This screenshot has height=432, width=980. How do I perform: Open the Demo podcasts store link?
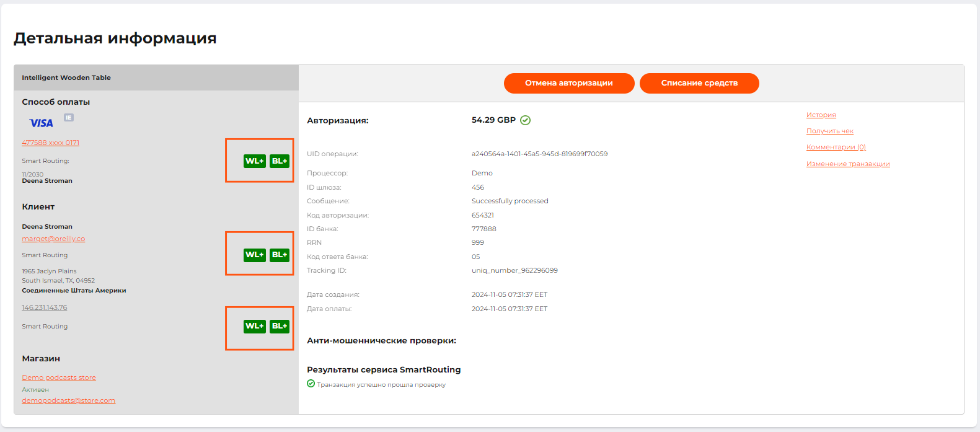[59, 377]
